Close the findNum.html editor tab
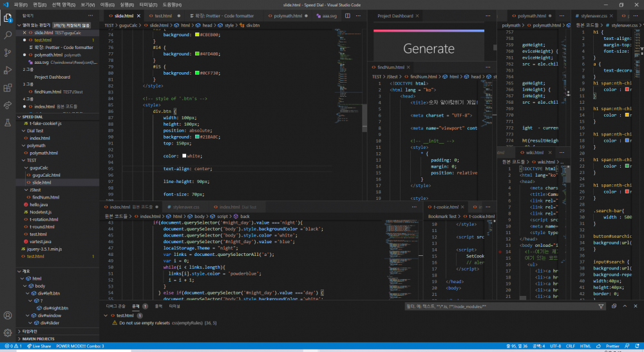The height and width of the screenshot is (352, 644). point(408,68)
